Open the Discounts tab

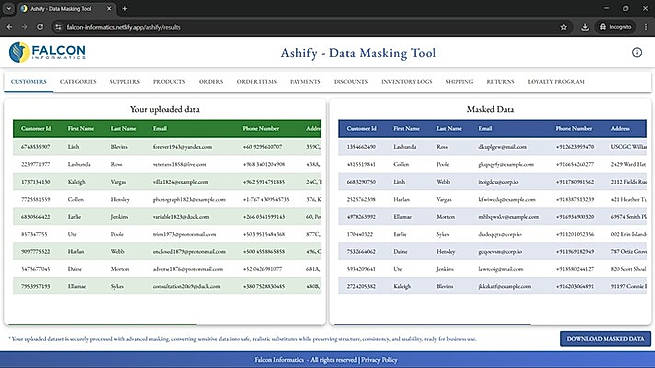click(351, 82)
